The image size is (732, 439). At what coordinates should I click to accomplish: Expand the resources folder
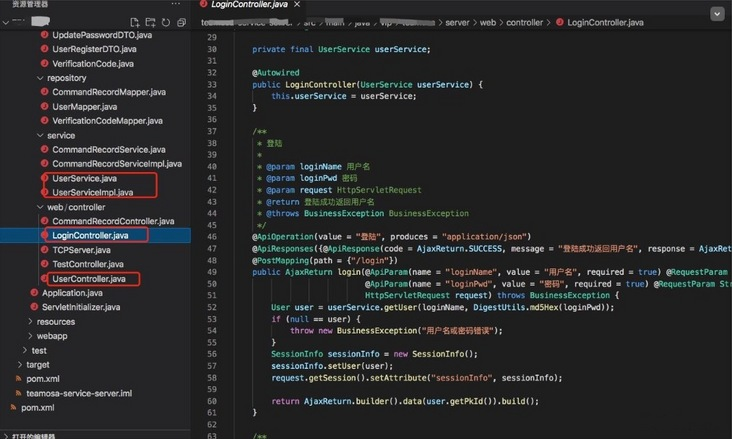[30, 321]
